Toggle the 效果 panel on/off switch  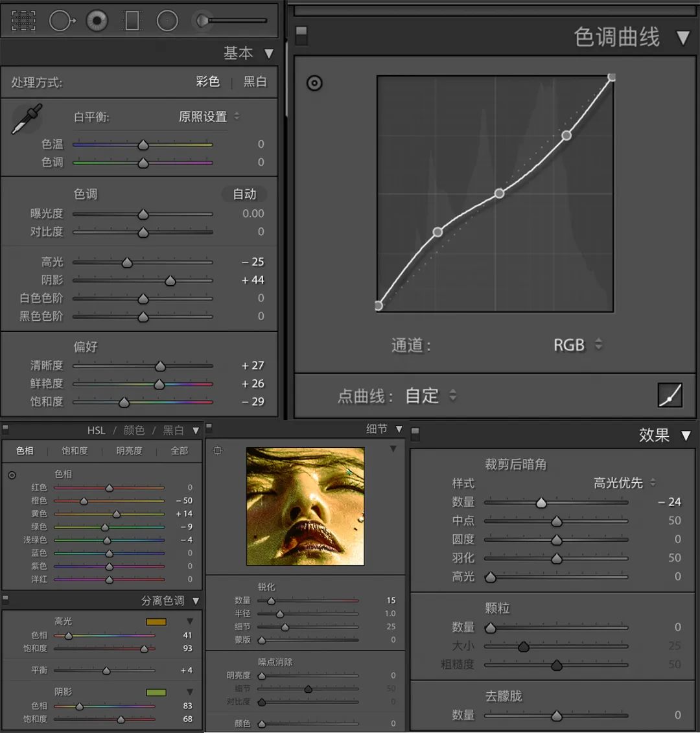[415, 434]
